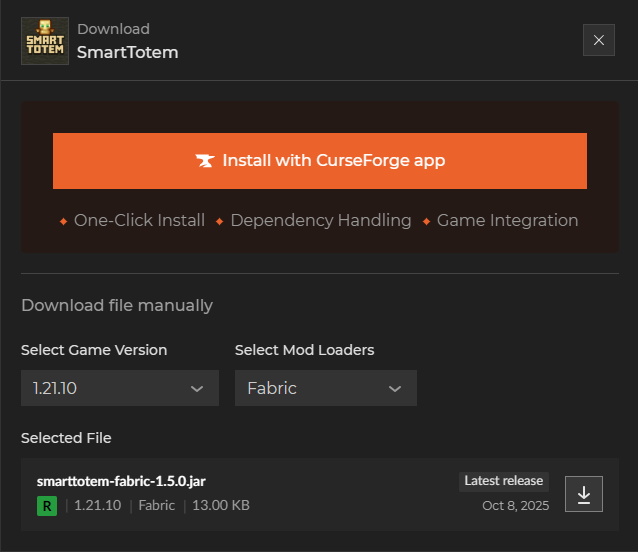Click the Game Integration text
638x552 pixels.
coord(507,220)
